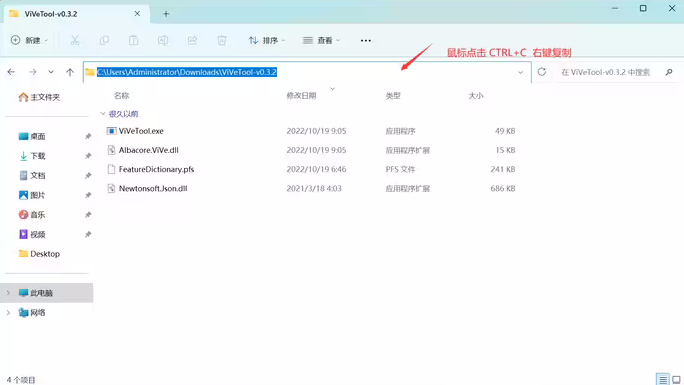The image size is (684, 385).
Task: Open the three-dot more options menu
Action: tap(366, 41)
